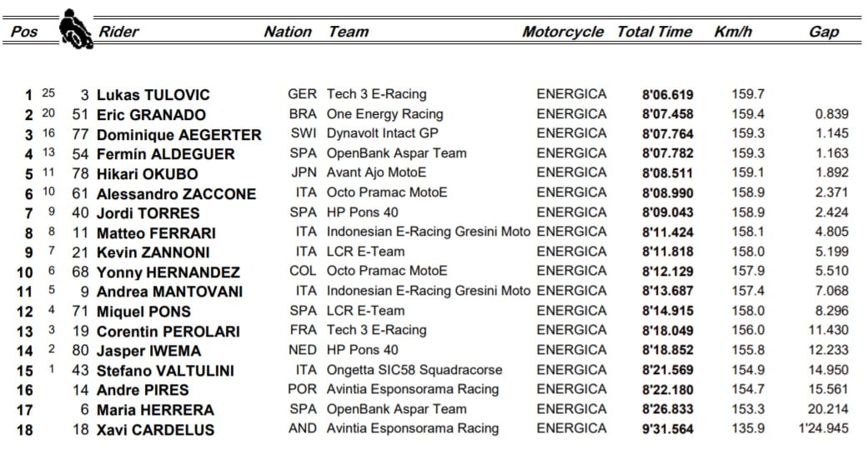Screen dimensions: 868x449
Task: Click Dominique AEGERTER's name
Action: pos(178,135)
